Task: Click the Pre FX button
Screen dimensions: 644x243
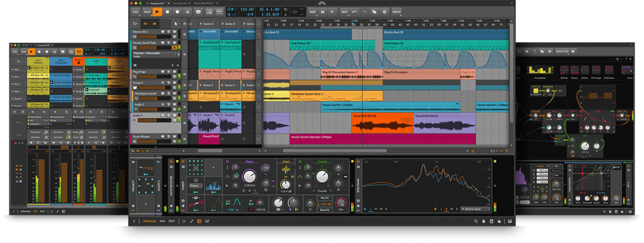Action: (325, 198)
